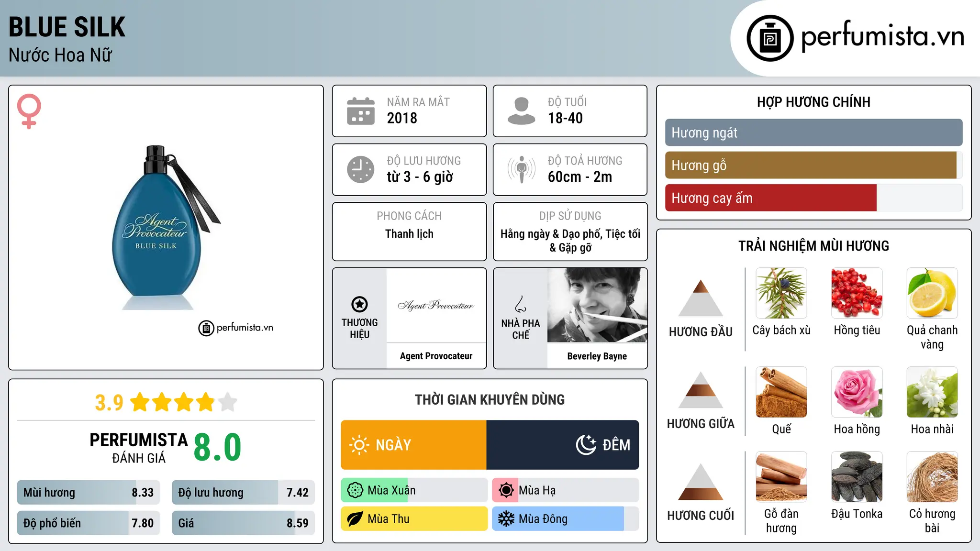Select the Cây bách xù note image
Screen dimensions: 980x551
pyautogui.click(x=781, y=293)
